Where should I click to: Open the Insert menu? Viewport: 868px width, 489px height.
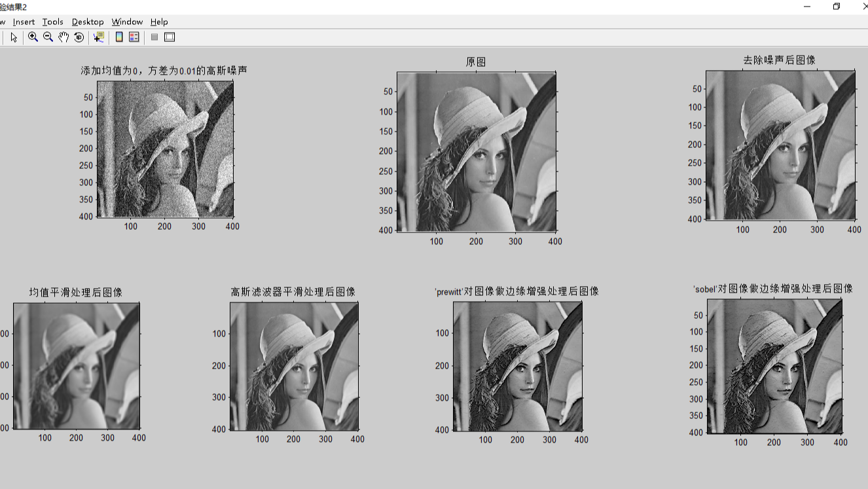[x=24, y=22]
